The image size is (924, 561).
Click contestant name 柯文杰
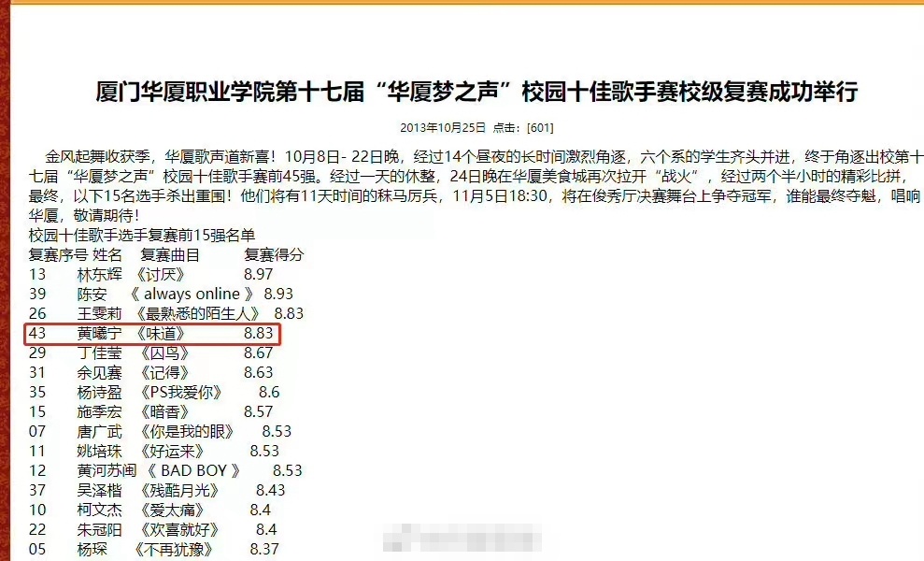[100, 510]
